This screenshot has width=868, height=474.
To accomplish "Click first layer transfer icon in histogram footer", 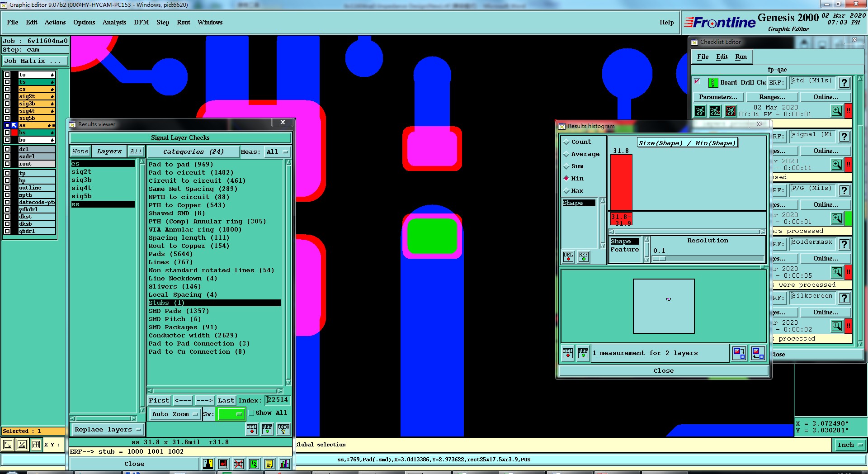I will pyautogui.click(x=739, y=353).
